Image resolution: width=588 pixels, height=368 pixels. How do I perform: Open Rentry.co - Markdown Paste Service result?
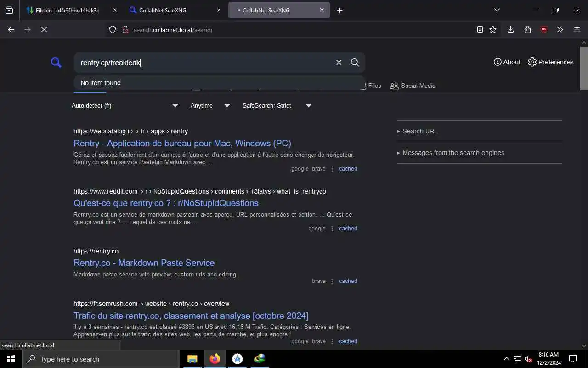click(x=144, y=263)
